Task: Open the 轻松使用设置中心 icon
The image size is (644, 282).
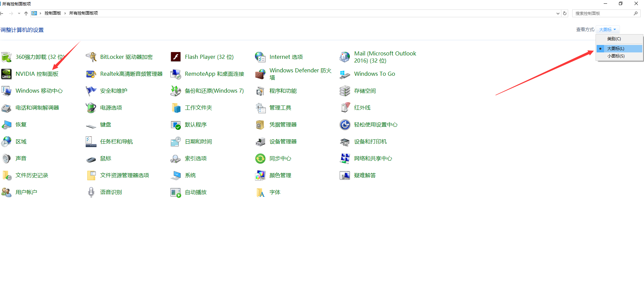Action: tap(345, 124)
